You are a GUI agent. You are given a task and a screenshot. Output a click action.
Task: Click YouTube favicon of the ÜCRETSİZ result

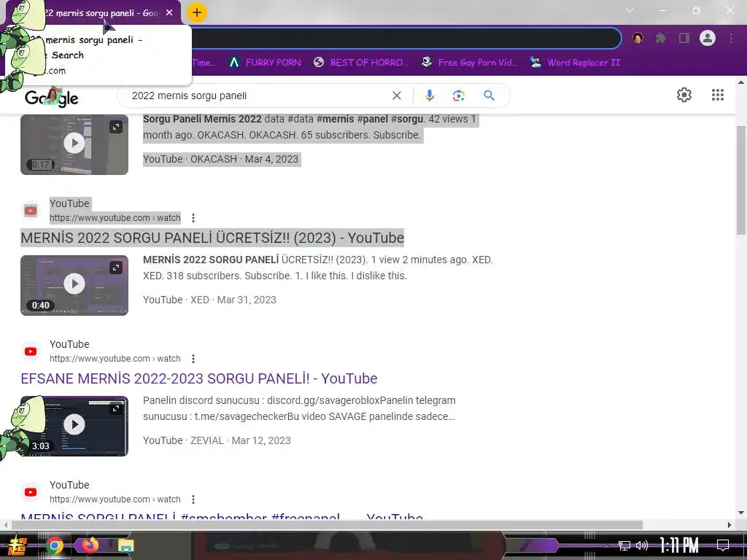pos(31,211)
